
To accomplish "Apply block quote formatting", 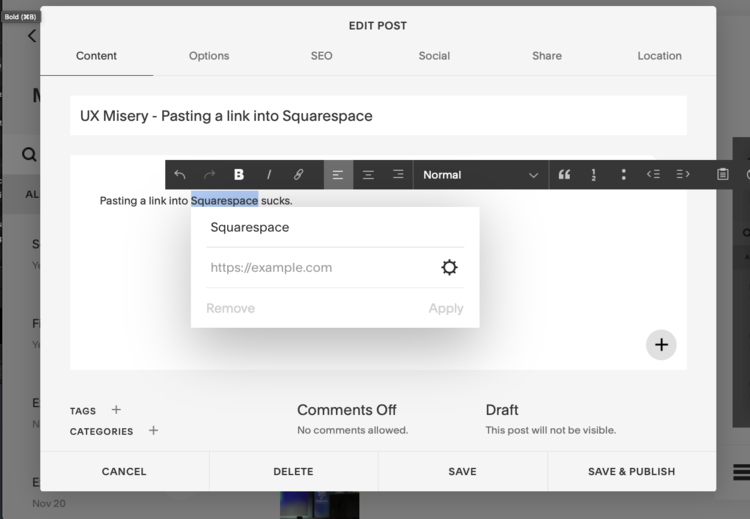I will click(564, 175).
